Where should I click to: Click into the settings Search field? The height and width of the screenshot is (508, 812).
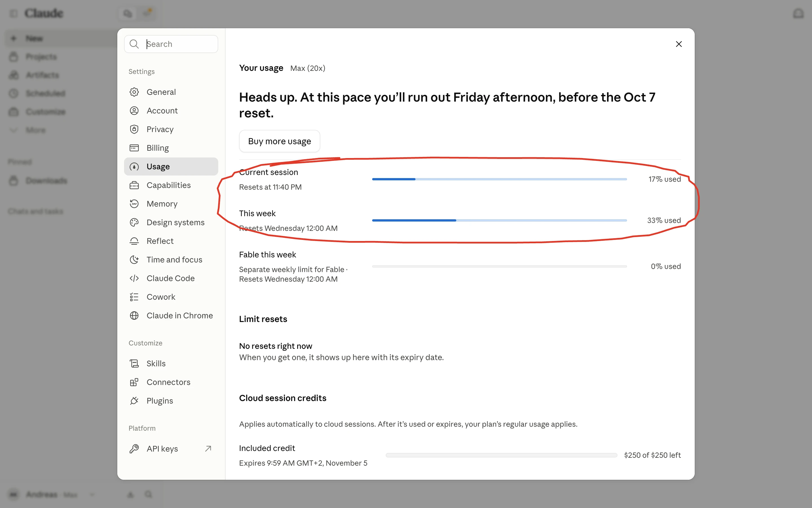tap(171, 44)
